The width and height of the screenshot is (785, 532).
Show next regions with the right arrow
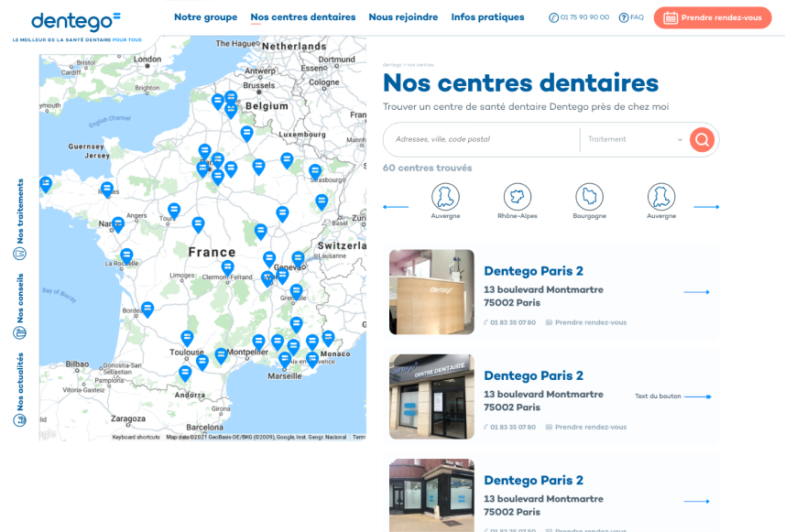(706, 207)
